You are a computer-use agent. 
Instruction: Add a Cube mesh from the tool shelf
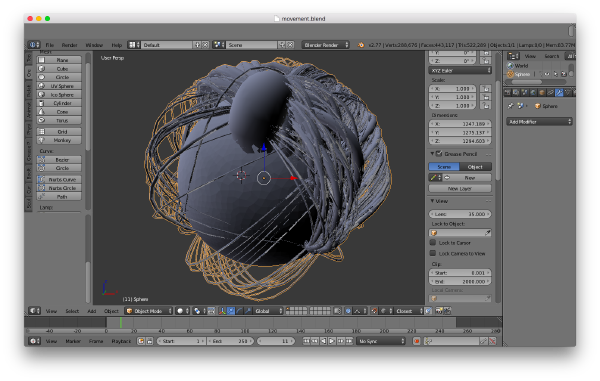[x=59, y=69]
